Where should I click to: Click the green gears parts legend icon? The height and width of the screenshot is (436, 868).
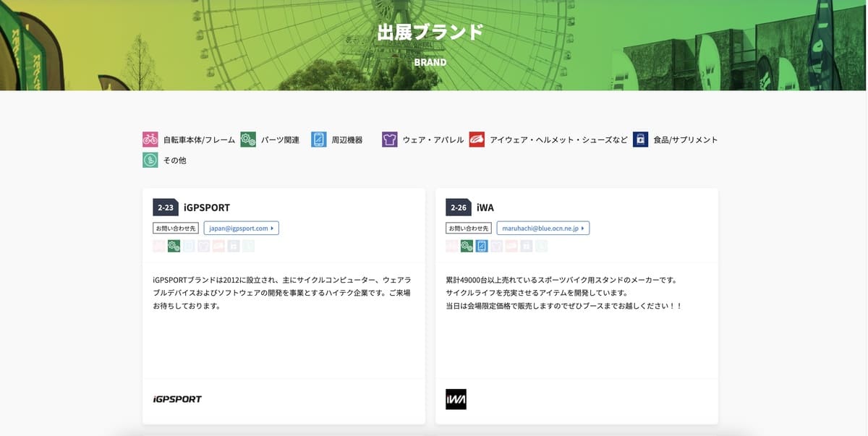[248, 140]
